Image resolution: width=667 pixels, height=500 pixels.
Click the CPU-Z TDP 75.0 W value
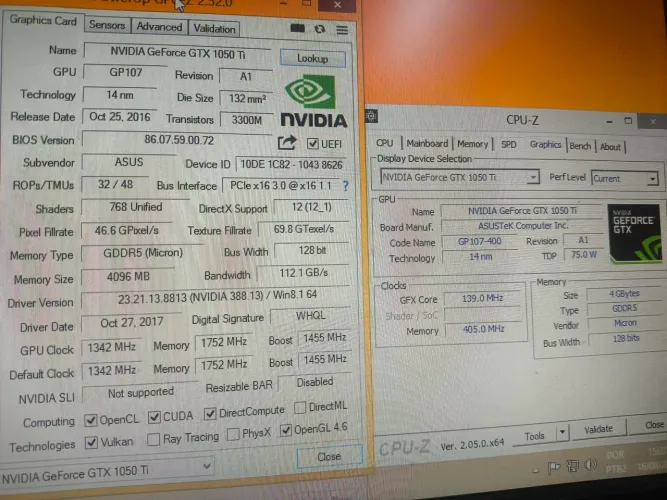tap(584, 254)
